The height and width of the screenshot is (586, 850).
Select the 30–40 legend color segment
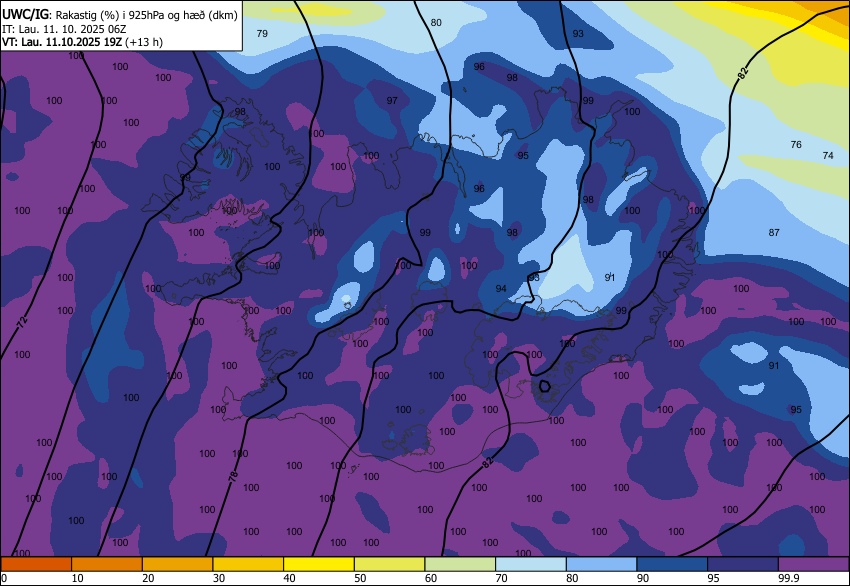248,564
